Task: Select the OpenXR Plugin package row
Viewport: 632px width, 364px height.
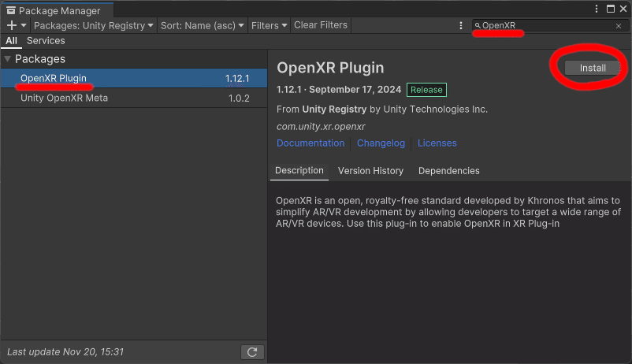Action: coord(134,78)
